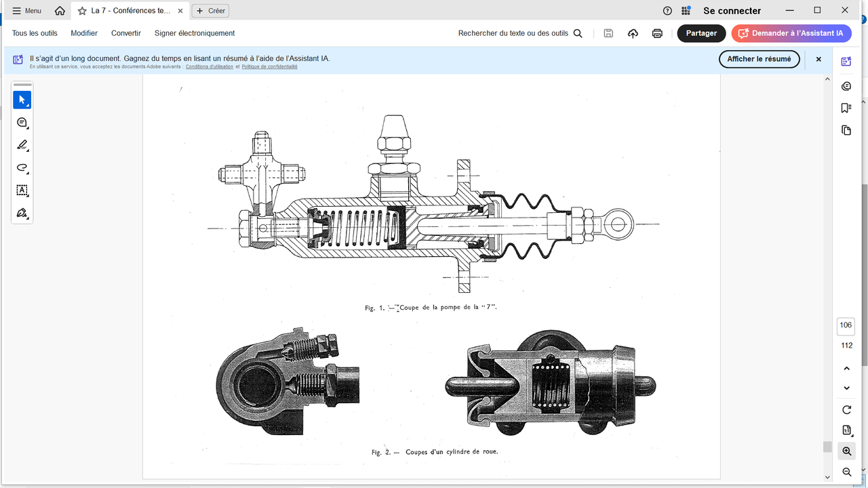Select the La 7 - Conférences document tab
Viewport: 868px width, 488px height.
[130, 11]
